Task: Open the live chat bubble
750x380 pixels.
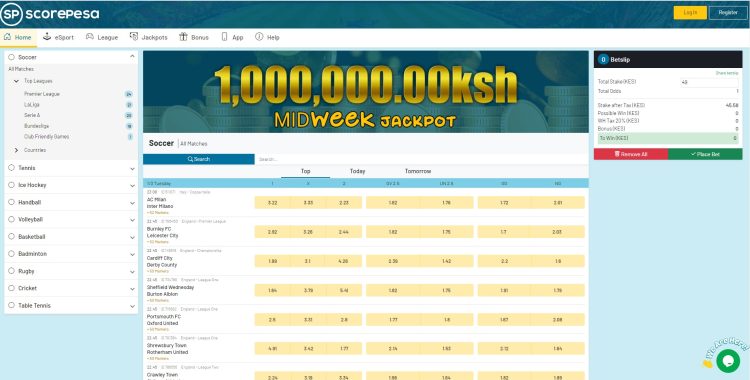Action: click(x=728, y=360)
